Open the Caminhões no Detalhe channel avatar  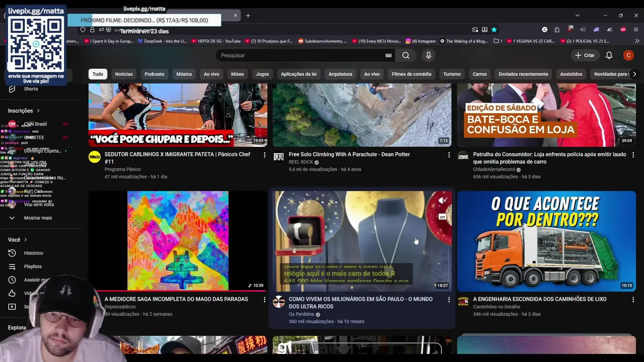463,302
